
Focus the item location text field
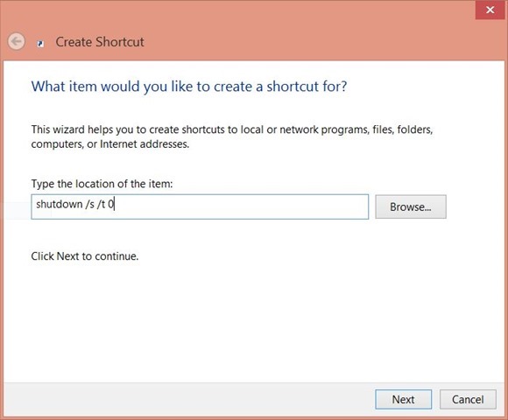point(200,206)
